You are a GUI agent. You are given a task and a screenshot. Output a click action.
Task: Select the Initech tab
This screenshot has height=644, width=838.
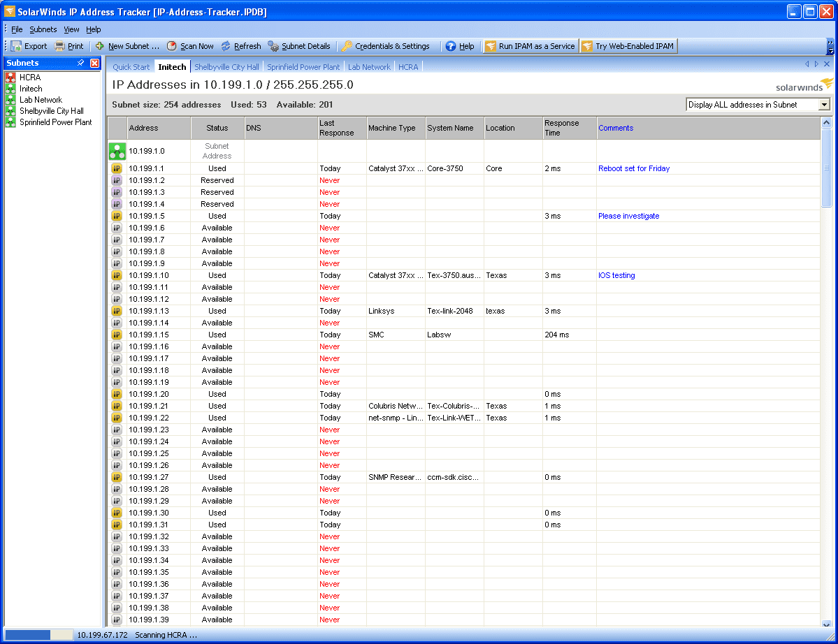(x=172, y=67)
